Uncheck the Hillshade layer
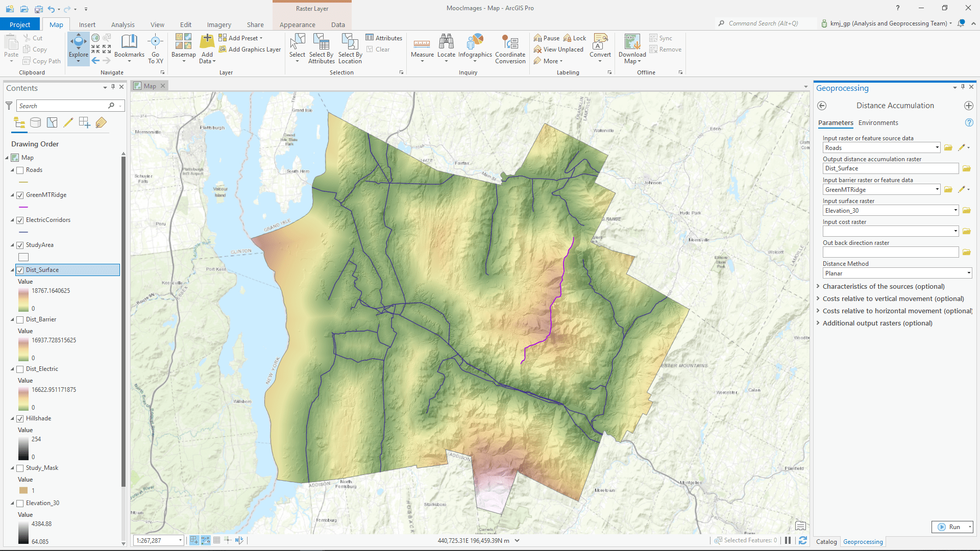The width and height of the screenshot is (980, 551). (20, 419)
